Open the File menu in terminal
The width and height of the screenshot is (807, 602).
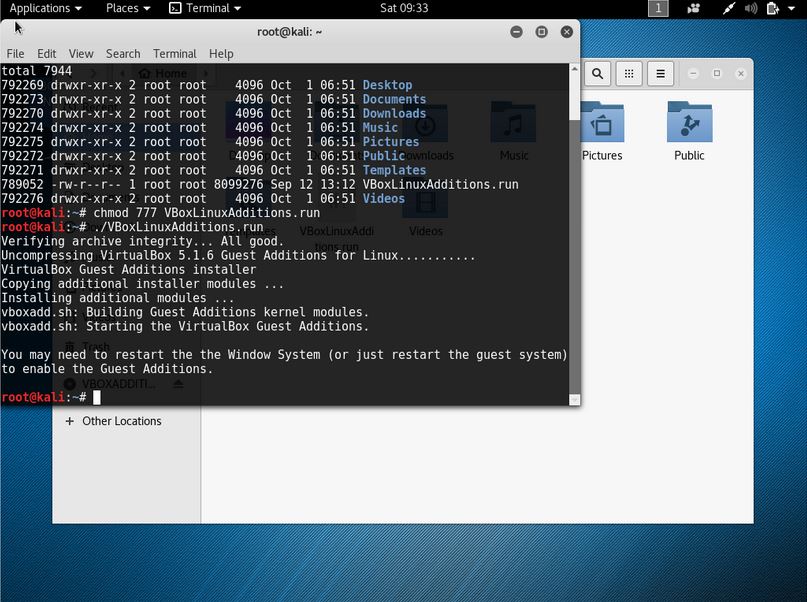tap(15, 54)
